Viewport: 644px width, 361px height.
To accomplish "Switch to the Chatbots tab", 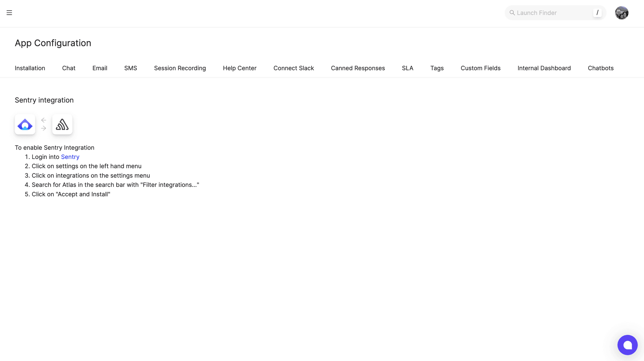I will click(601, 68).
